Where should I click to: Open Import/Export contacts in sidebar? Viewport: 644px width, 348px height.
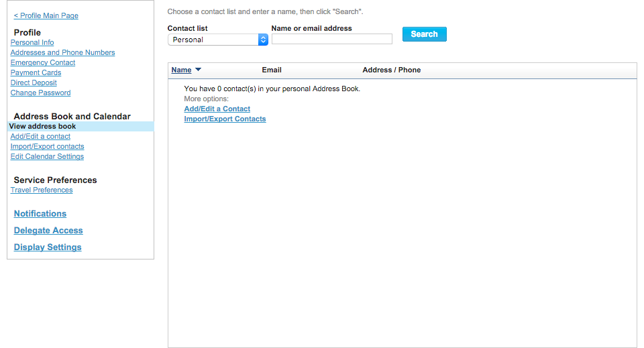[x=47, y=146]
